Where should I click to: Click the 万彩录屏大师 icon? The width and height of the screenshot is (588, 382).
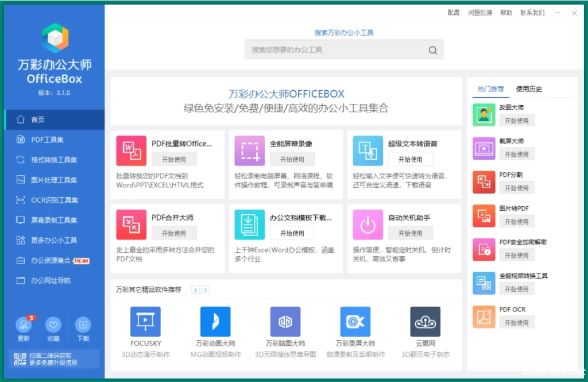355,321
